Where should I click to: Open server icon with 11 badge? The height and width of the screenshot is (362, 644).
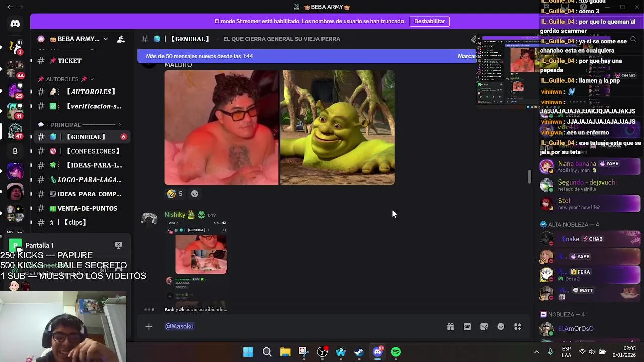coord(15,110)
